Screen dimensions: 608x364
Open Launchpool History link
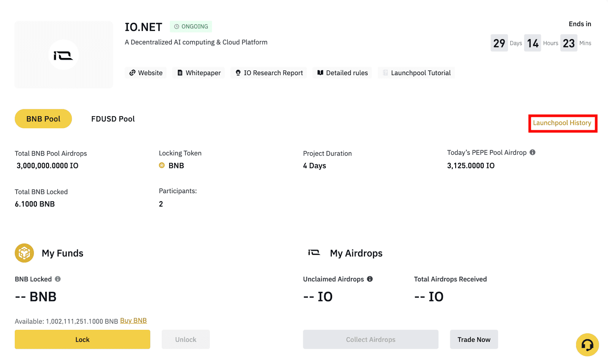point(562,123)
